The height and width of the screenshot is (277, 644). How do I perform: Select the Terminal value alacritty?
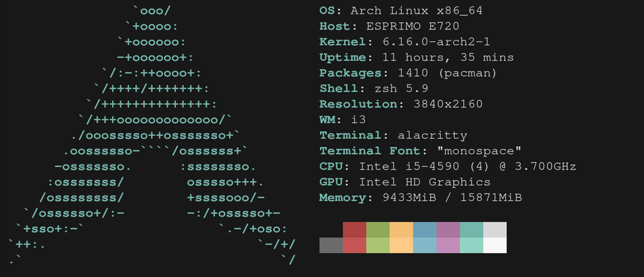click(x=432, y=136)
